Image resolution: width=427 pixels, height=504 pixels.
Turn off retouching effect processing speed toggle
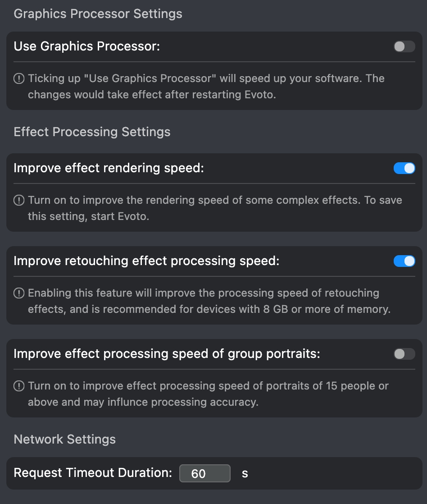tap(404, 261)
